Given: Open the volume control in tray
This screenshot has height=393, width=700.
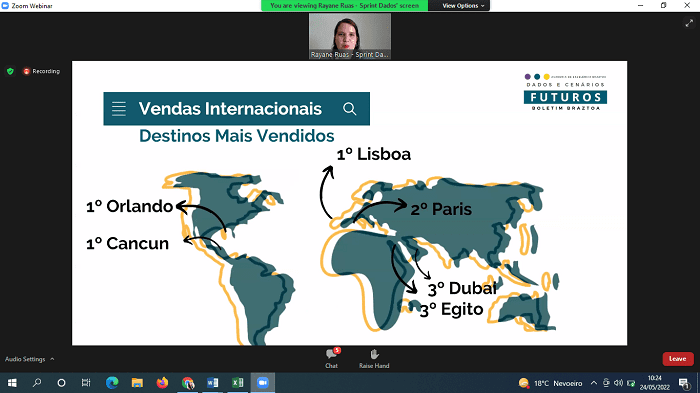Looking at the screenshot, I should pos(618,383).
